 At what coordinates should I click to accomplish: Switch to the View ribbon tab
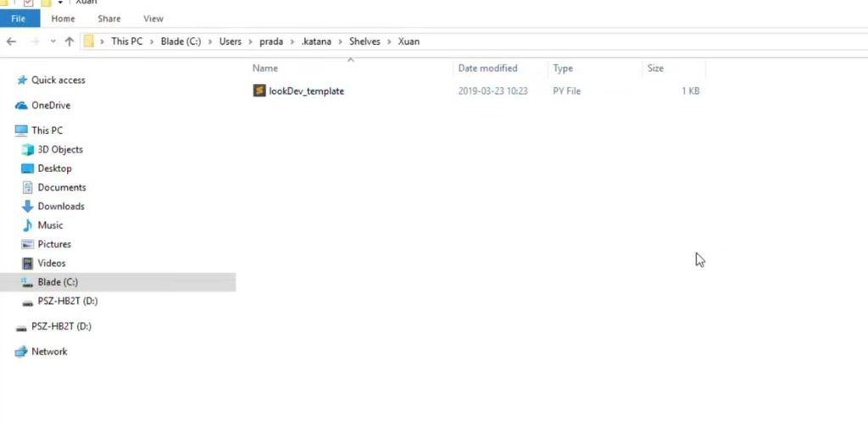153,19
